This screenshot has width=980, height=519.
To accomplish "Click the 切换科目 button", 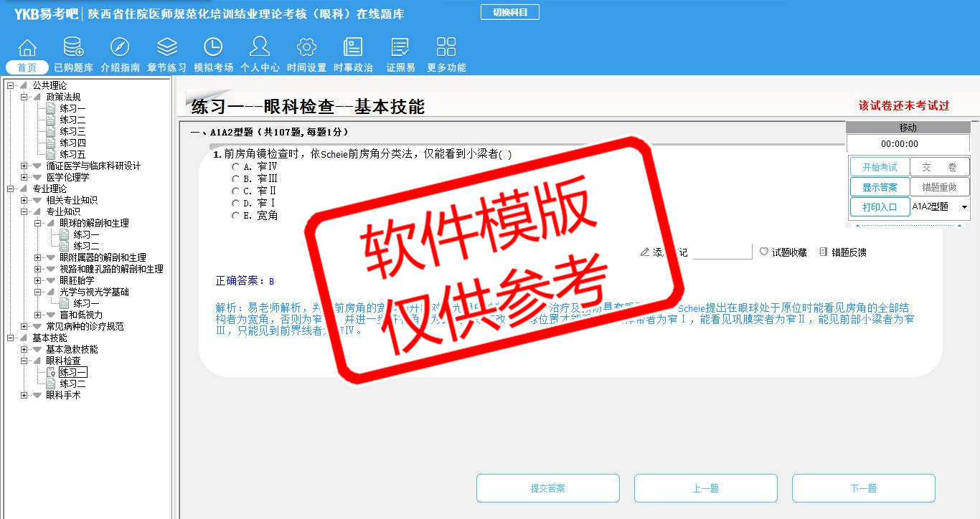I will 509,12.
